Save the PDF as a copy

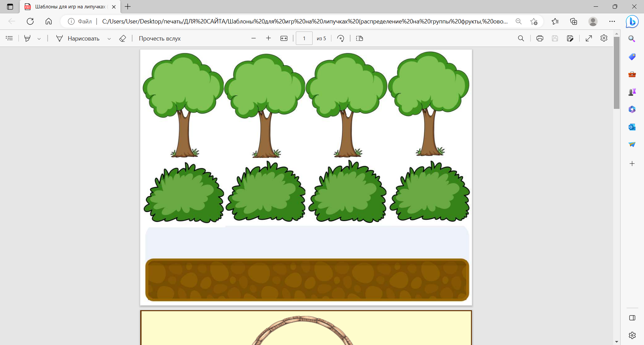pos(570,39)
